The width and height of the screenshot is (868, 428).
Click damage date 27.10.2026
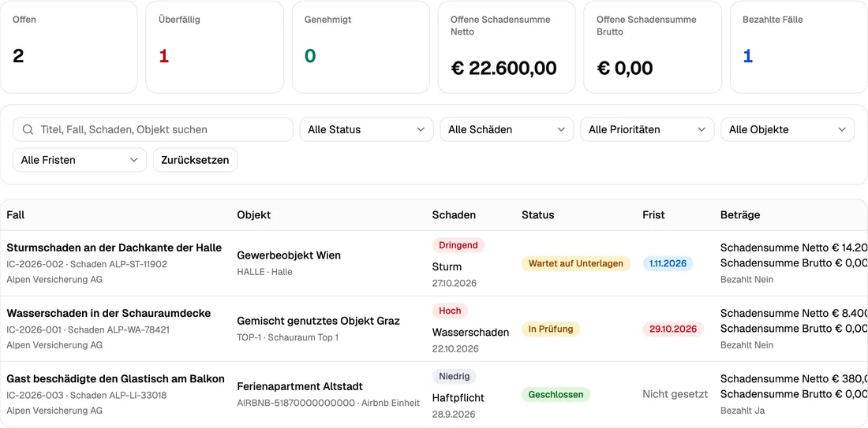[455, 283]
